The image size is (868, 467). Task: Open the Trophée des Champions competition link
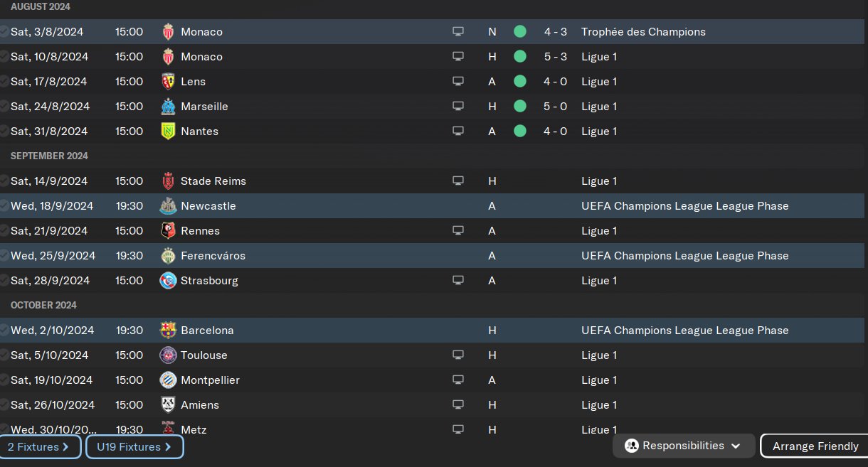point(643,32)
